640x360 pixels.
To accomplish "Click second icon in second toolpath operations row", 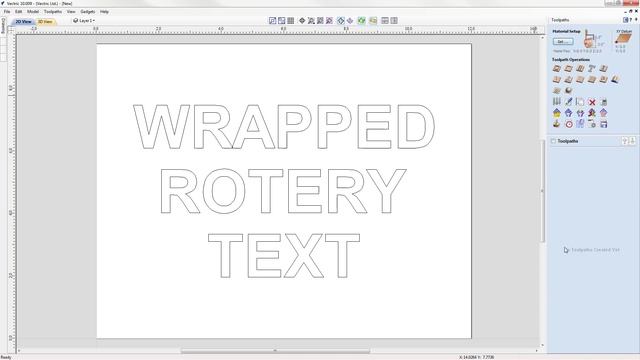I will tap(569, 80).
